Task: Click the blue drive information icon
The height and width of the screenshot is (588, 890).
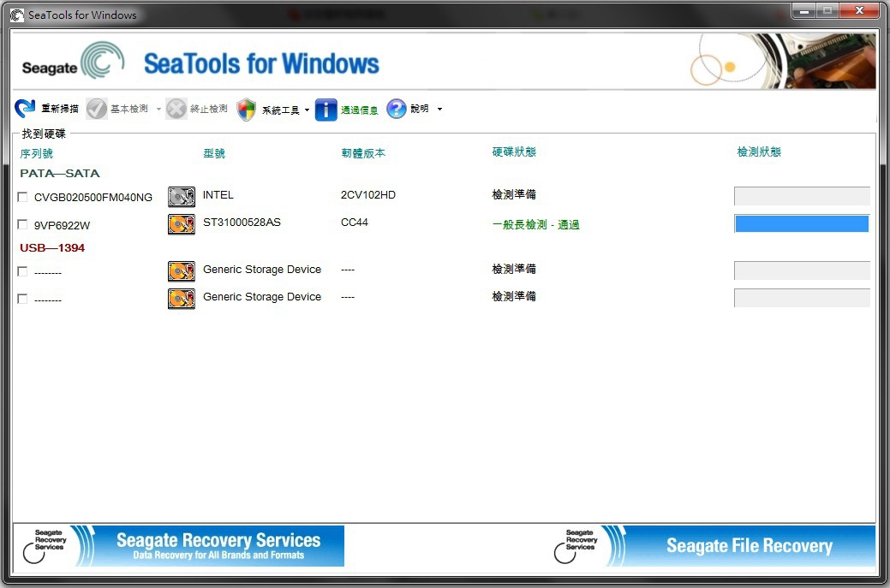Action: pyautogui.click(x=326, y=110)
